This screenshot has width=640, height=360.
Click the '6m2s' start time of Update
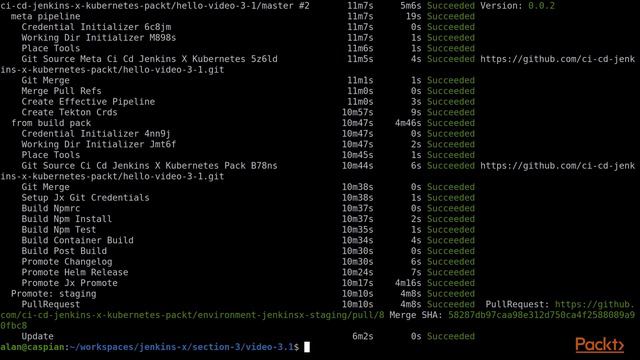point(363,336)
